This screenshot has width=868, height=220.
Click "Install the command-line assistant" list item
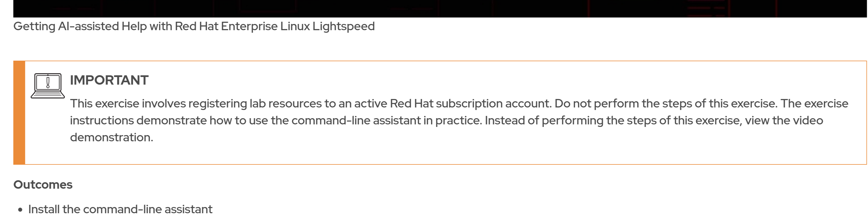[x=120, y=209]
